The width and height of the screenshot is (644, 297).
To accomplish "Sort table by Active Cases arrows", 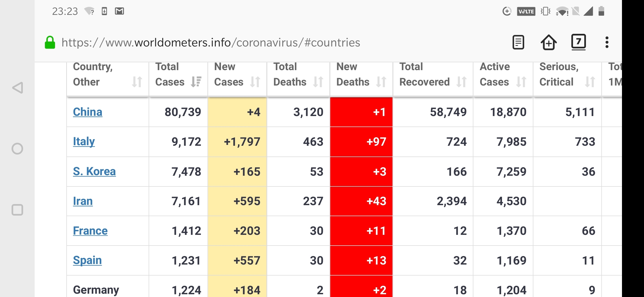I will pos(521,82).
